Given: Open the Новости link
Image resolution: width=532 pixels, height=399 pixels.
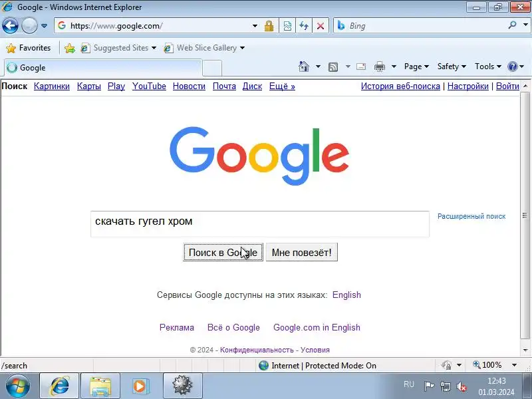Looking at the screenshot, I should tap(189, 86).
